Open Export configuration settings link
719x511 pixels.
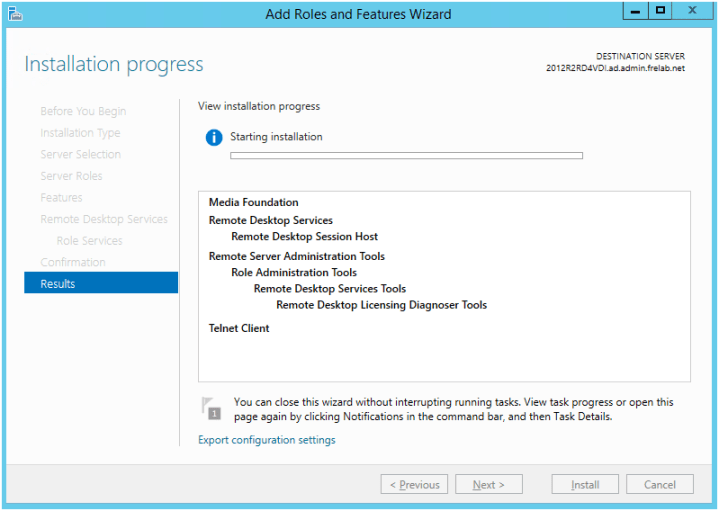click(x=267, y=440)
